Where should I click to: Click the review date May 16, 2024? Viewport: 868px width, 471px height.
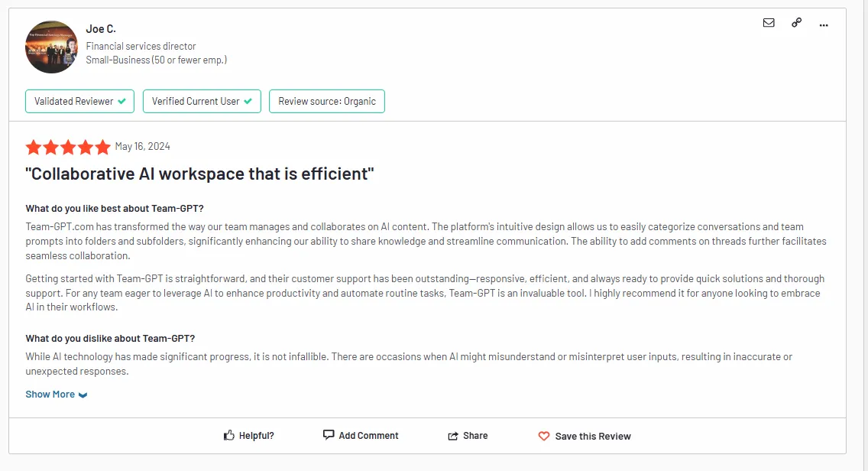coord(142,147)
